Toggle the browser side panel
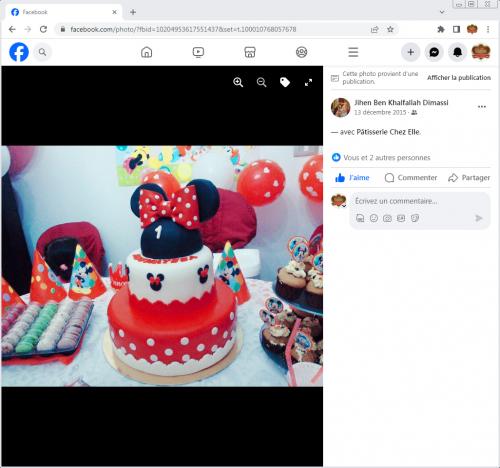The width and height of the screenshot is (500, 468). (456, 29)
